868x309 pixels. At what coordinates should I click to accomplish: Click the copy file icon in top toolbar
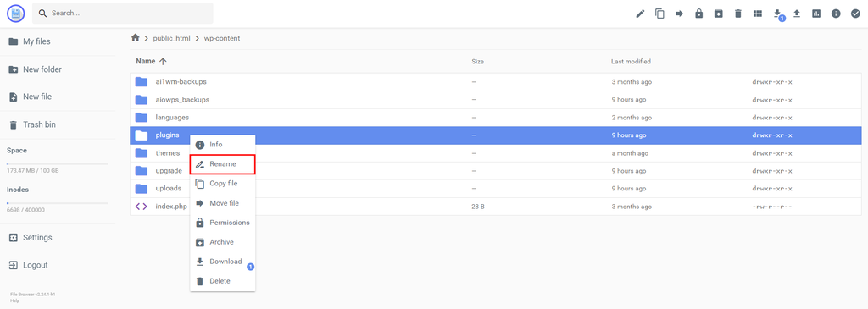659,14
